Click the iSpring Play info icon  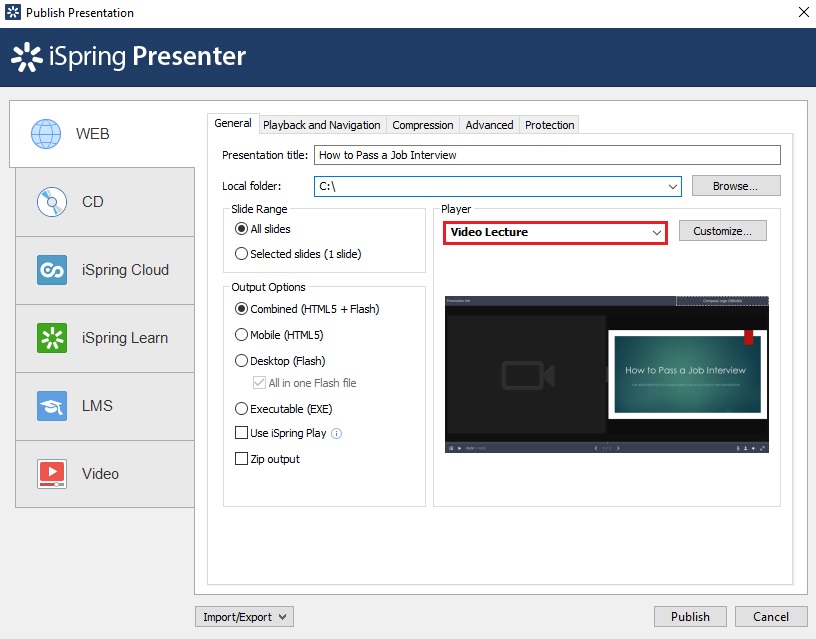(337, 433)
